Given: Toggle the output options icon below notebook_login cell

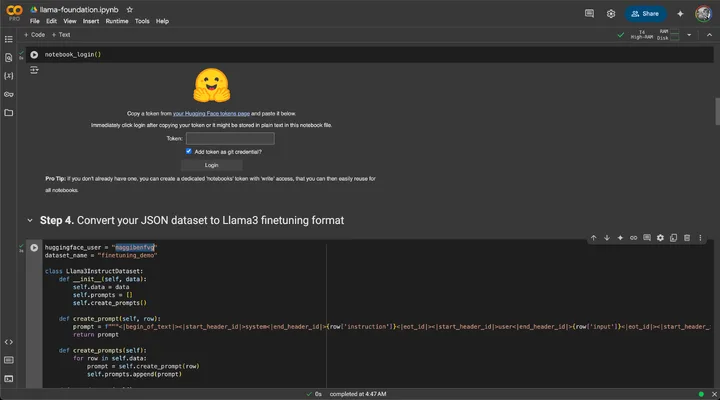Looking at the screenshot, I should click(34, 70).
